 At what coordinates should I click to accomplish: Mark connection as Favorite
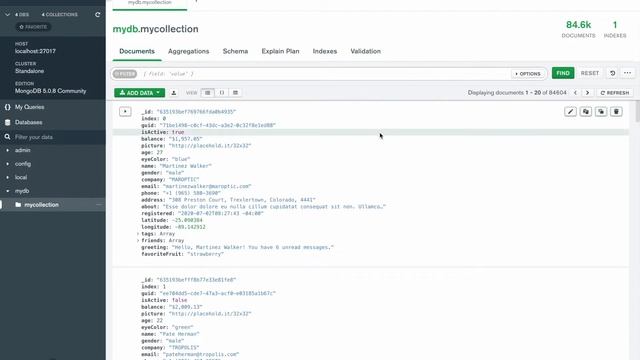33,27
